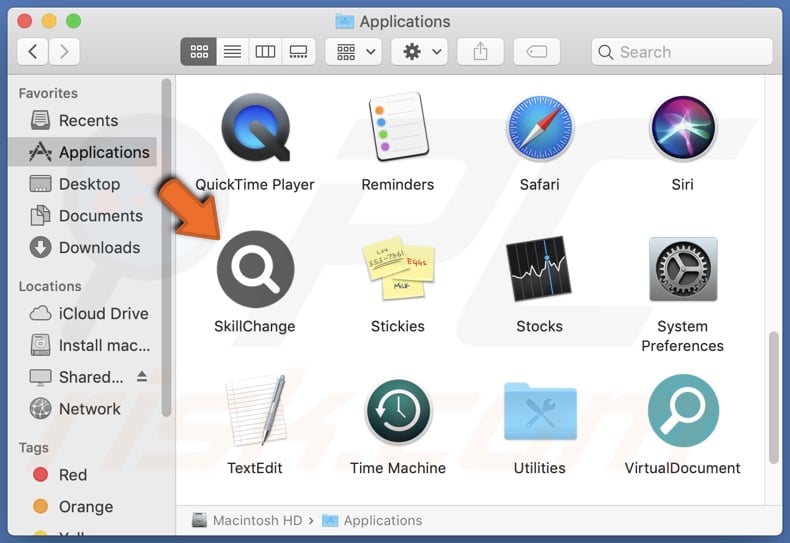This screenshot has height=543, width=790.
Task: Select the Install mac... volume in sidebar
Action: coord(83,345)
